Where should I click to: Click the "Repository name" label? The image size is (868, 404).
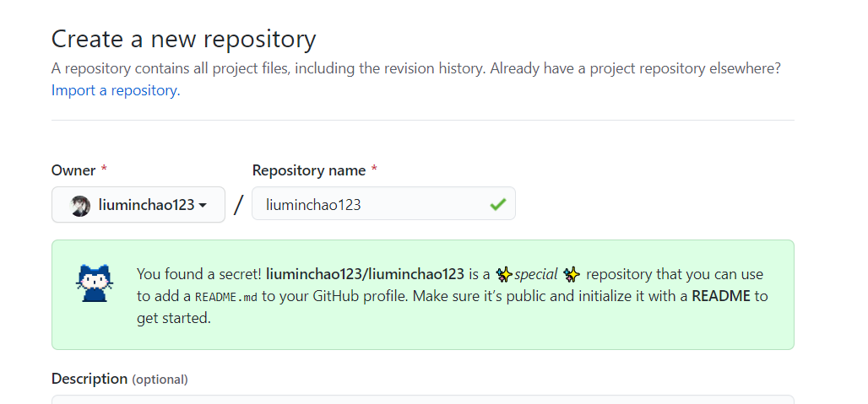(x=309, y=170)
